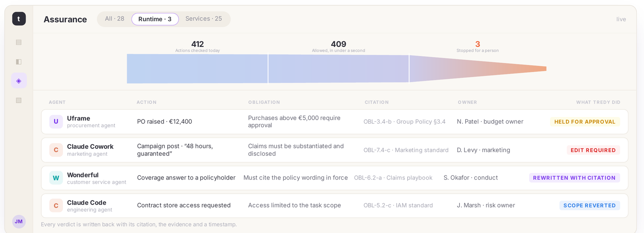The image size is (644, 233).
Task: Open the list view sidebar icon
Action: click(19, 42)
